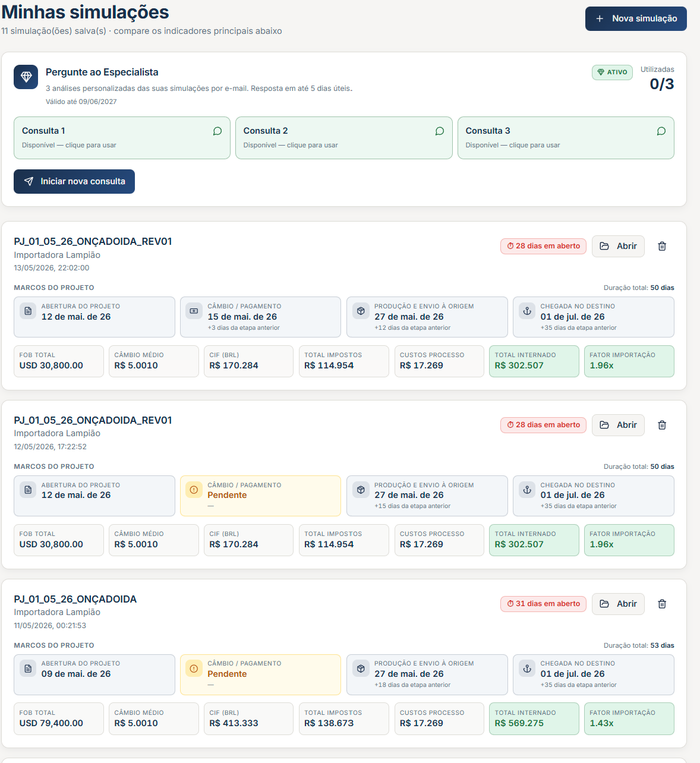Click the paper plane icon in Iniciar nova consulta
The height and width of the screenshot is (763, 700).
tap(29, 181)
